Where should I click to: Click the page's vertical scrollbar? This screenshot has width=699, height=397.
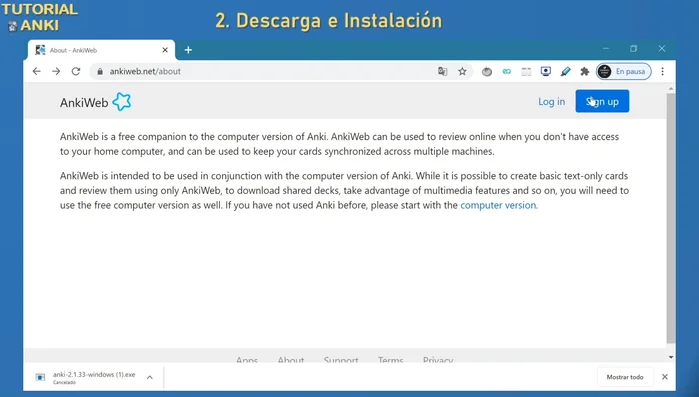[x=671, y=218]
